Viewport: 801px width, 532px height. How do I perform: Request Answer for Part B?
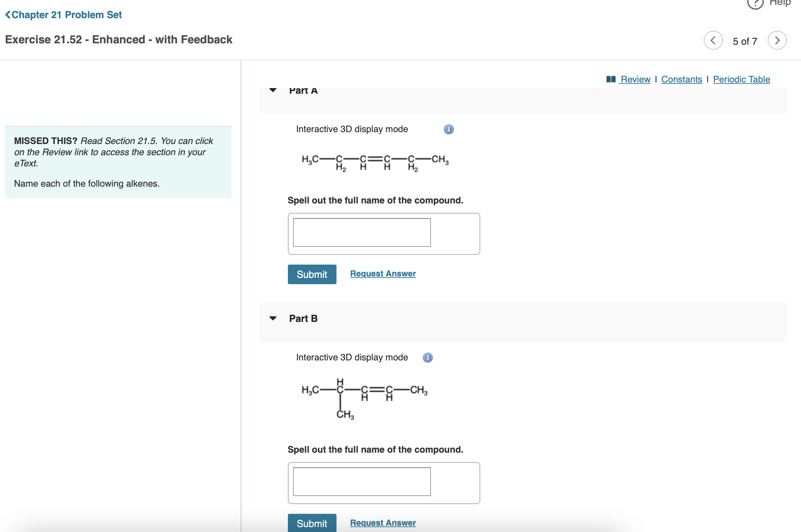(383, 523)
